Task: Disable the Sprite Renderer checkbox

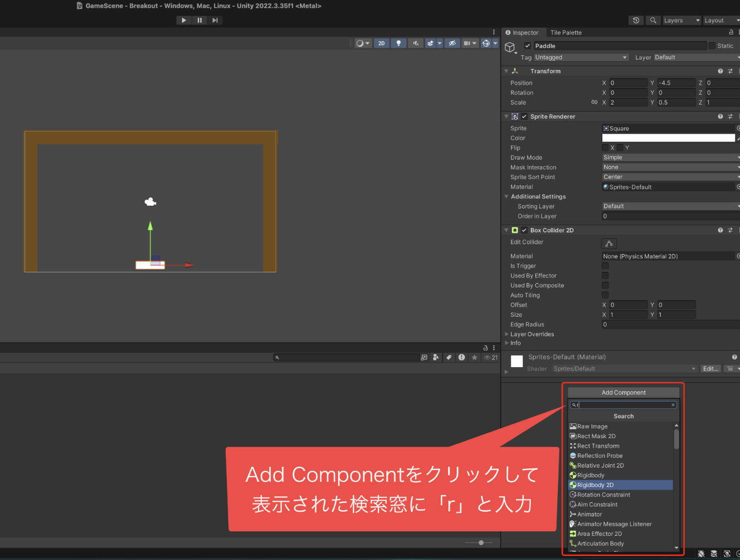Action: pyautogui.click(x=524, y=116)
